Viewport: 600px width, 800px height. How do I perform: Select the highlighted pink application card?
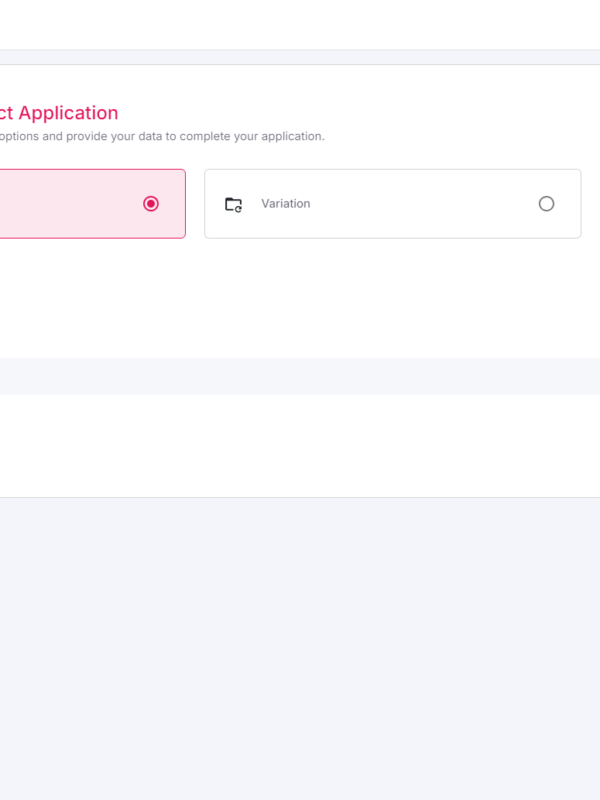[92, 204]
